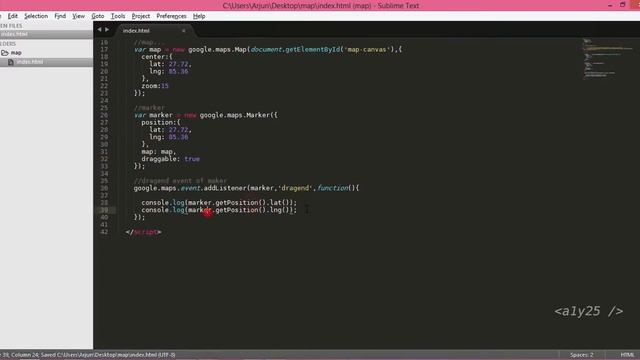This screenshot has width=640, height=360.
Task: Click the minimap code overview
Action: point(608,58)
